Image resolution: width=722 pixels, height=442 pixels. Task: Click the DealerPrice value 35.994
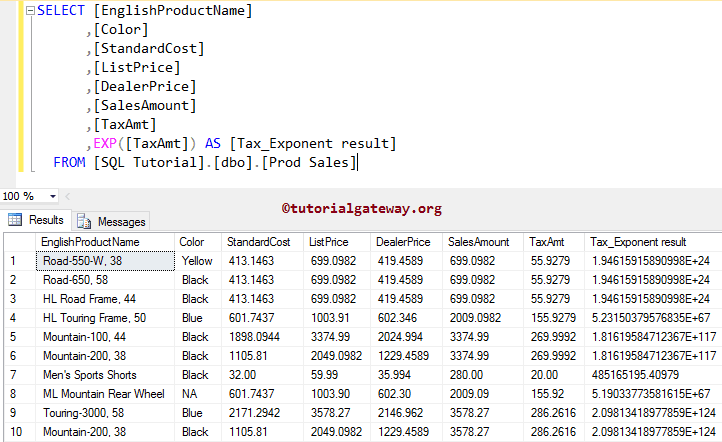[x=406, y=375]
